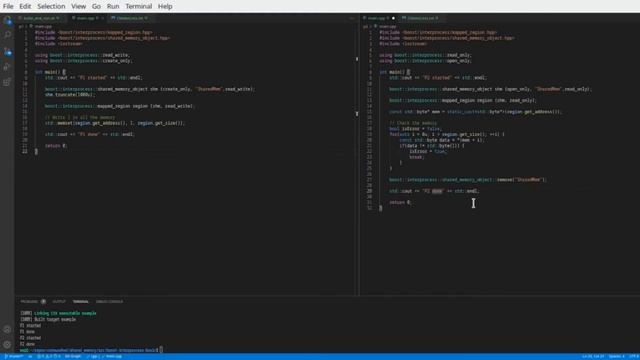Click the std::memset line in left editor
The width and height of the screenshot is (640, 360).
(x=115, y=123)
